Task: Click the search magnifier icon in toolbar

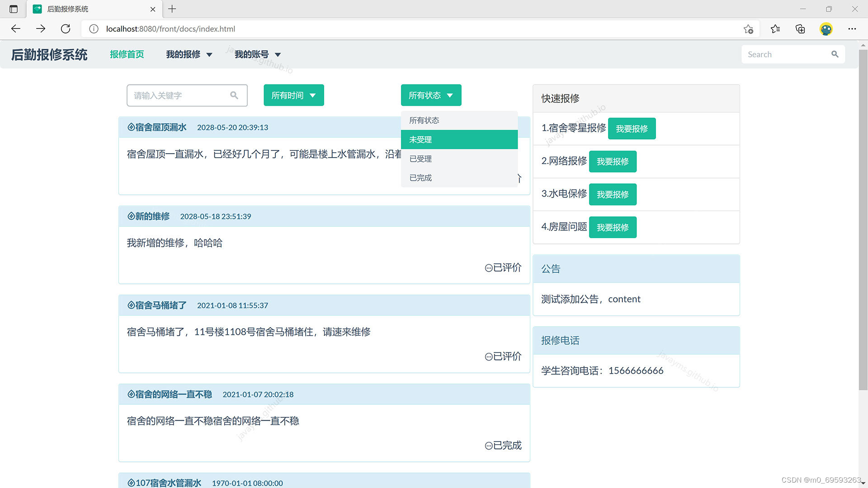Action: [x=835, y=54]
